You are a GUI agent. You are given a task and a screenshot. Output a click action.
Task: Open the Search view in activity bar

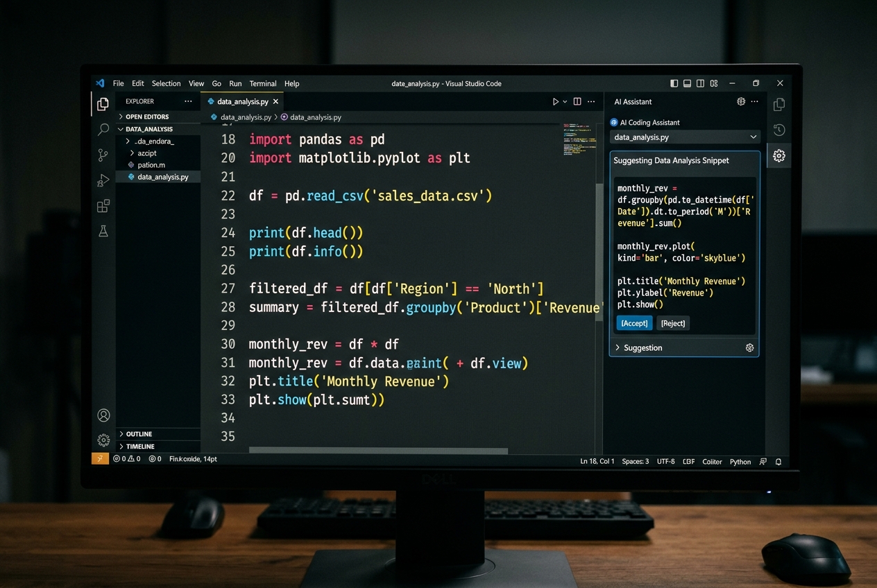(x=103, y=129)
